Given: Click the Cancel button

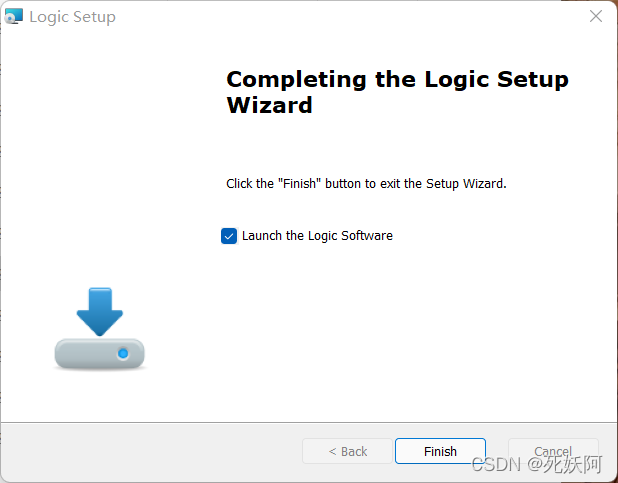Looking at the screenshot, I should pyautogui.click(x=553, y=451).
